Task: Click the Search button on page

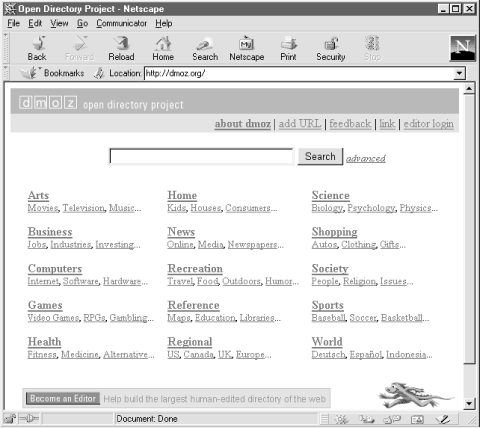Action: tap(320, 156)
